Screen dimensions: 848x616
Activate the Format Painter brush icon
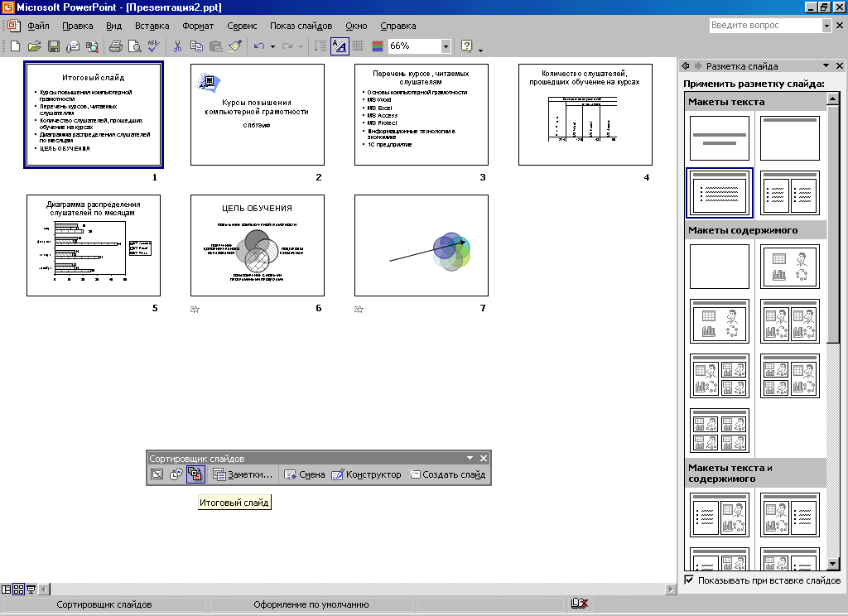tap(234, 46)
